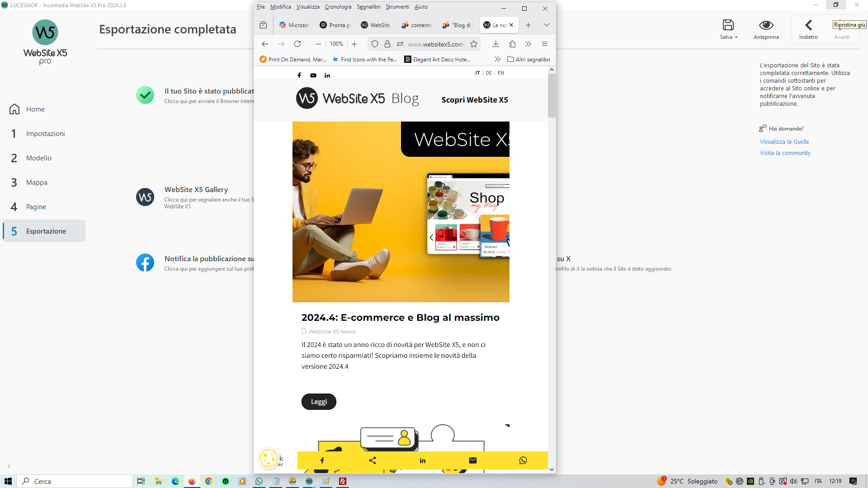
Task: Open the Visualizza la Guida link
Action: pos(784,142)
